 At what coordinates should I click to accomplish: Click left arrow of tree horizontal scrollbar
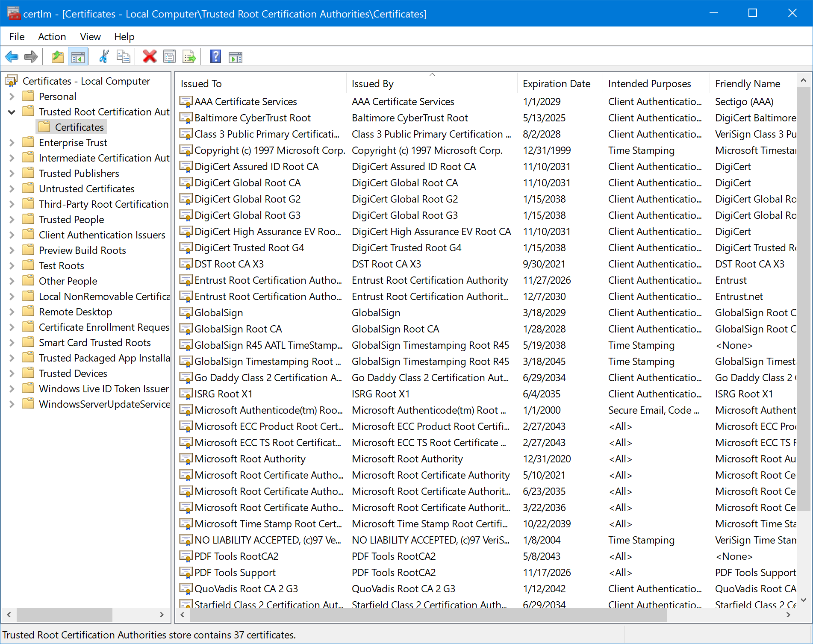[x=9, y=615]
